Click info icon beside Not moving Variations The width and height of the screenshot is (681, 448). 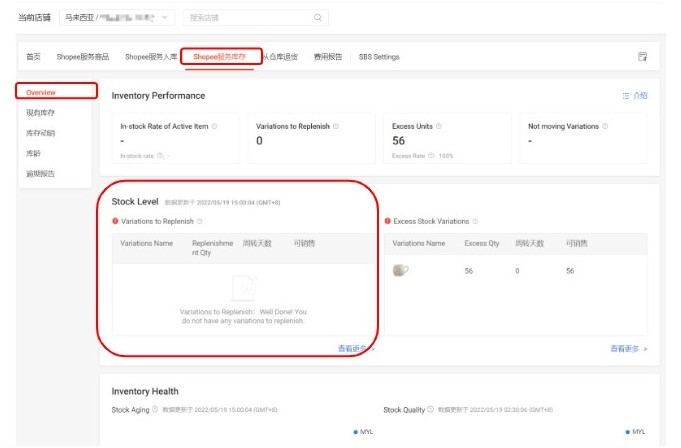coord(605,126)
